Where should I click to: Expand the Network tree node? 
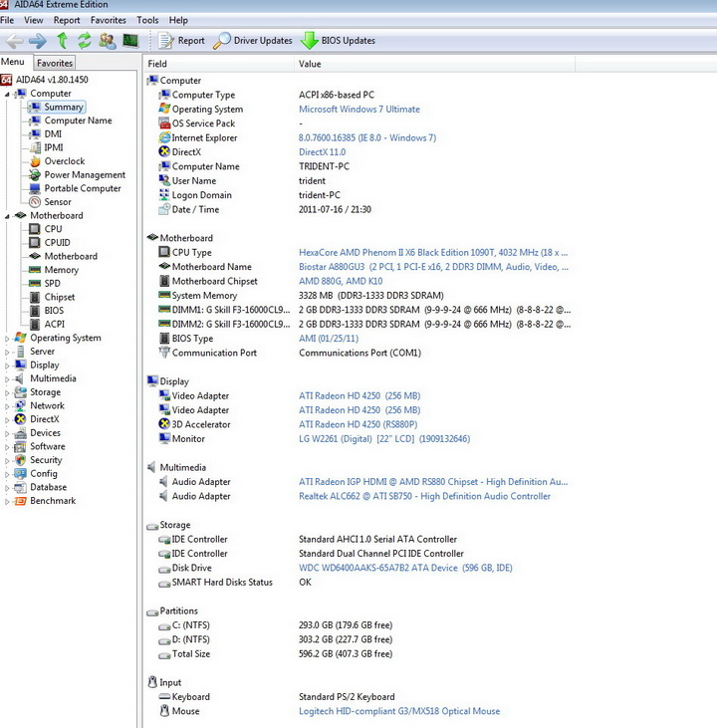pyautogui.click(x=7, y=406)
